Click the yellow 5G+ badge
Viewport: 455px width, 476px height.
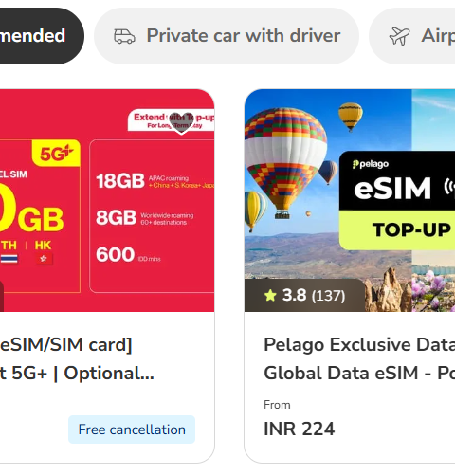56,154
